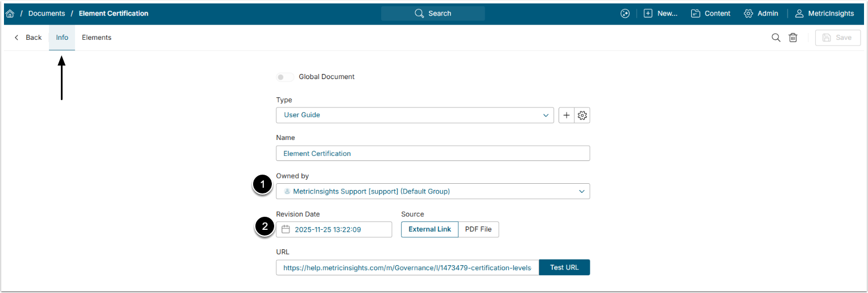868x293 pixels.
Task: Open the MetricInsights user profile menu
Action: [x=824, y=14]
